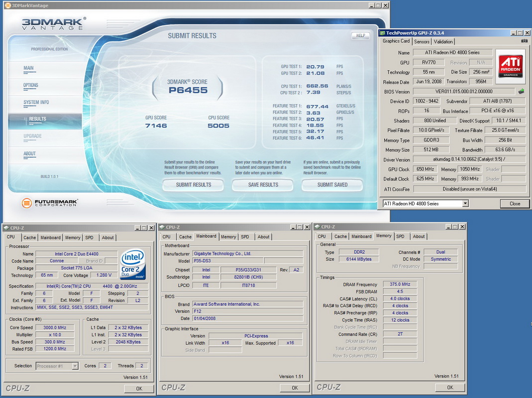This screenshot has height=398, width=532.
Task: Click the Award Software BIOS brand field
Action: point(248,304)
